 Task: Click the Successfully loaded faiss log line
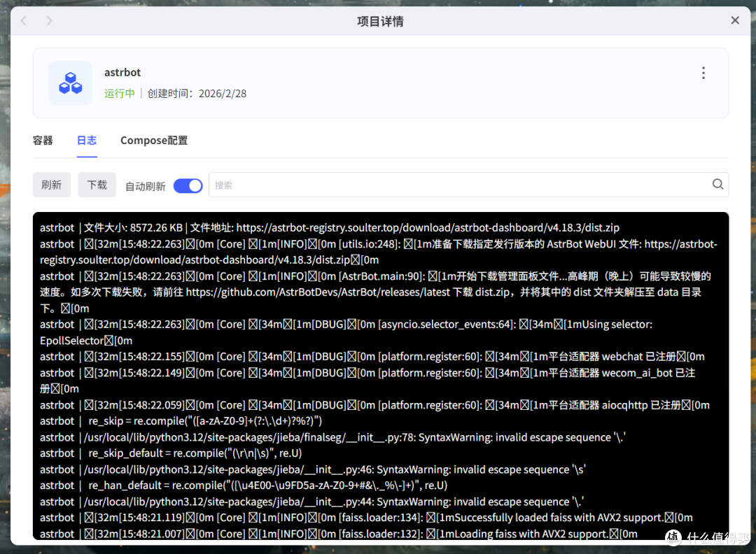pyautogui.click(x=366, y=518)
